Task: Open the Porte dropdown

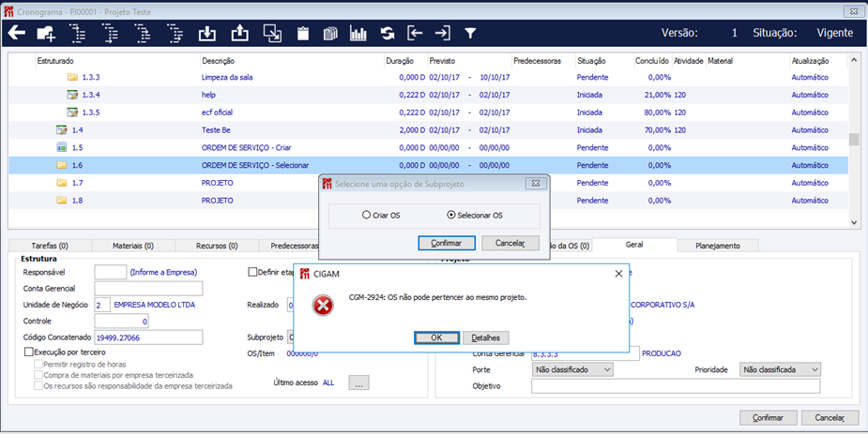Action: [x=572, y=370]
